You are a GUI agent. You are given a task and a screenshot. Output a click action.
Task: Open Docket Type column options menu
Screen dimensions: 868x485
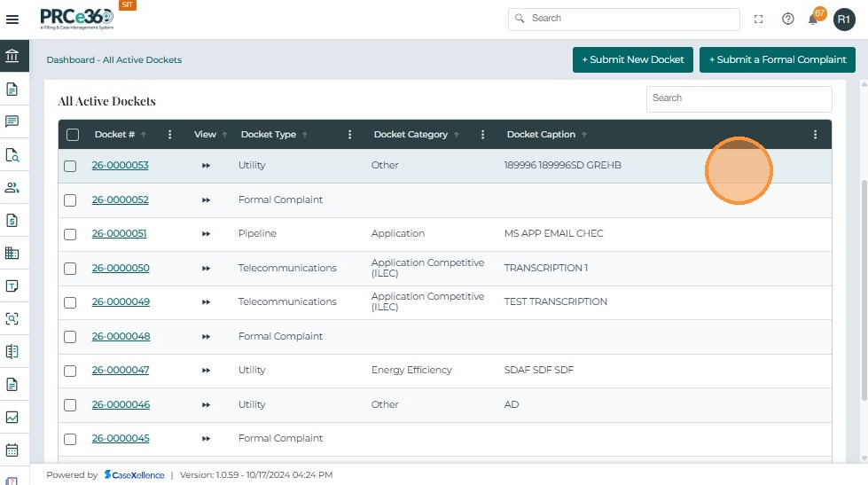point(350,135)
